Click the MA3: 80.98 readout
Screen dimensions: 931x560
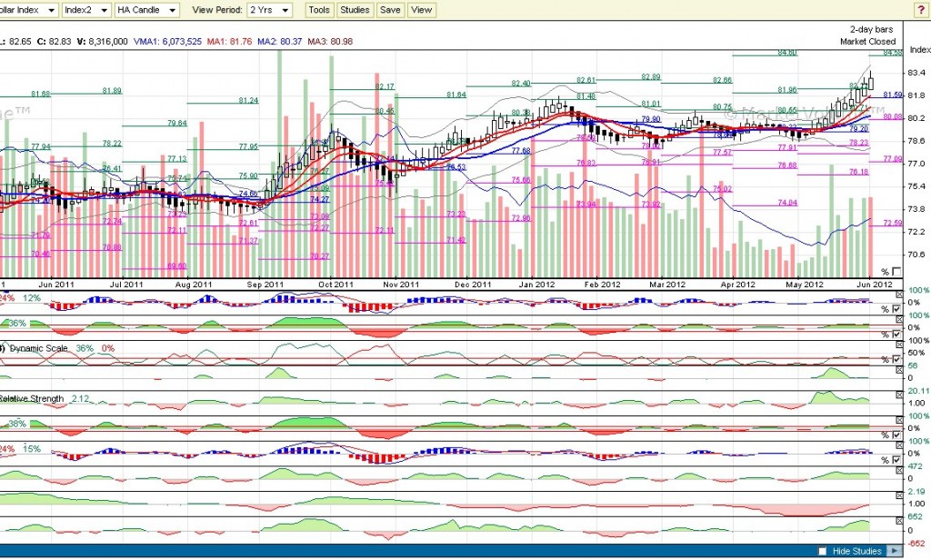point(330,42)
